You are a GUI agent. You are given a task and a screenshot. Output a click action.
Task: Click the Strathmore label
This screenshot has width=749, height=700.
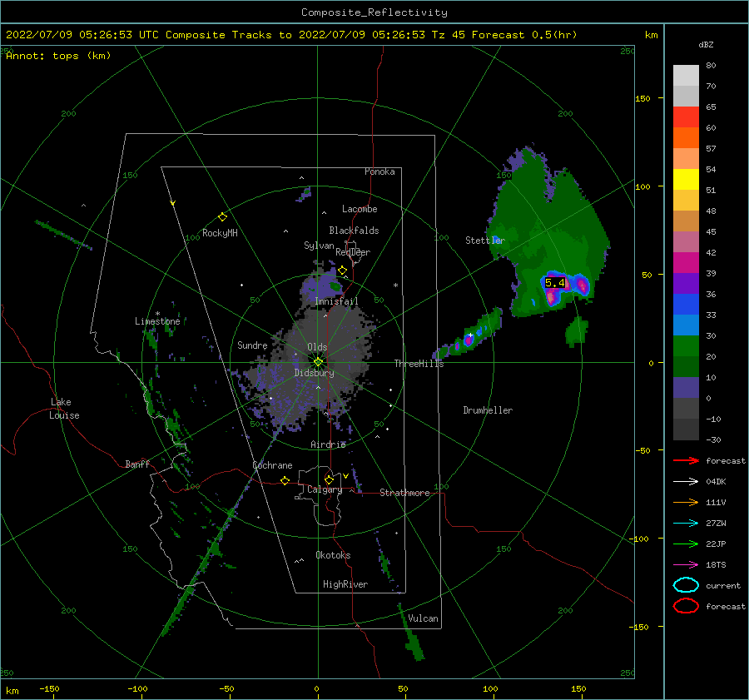[x=404, y=493]
